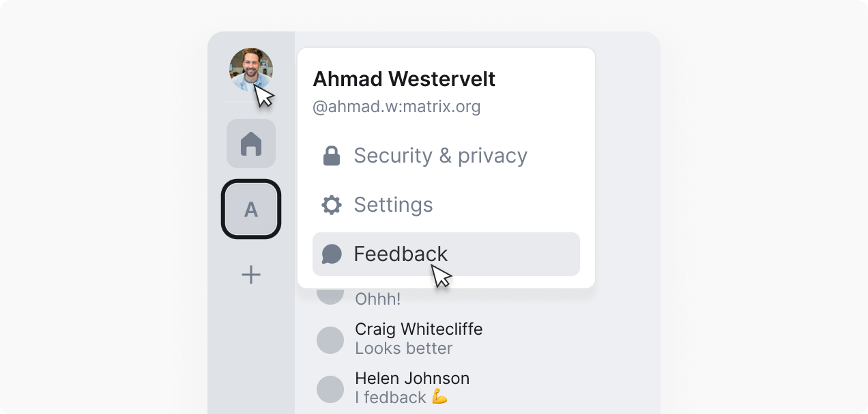Screen dimensions: 868x414
Task: Click the @ahmad.w:matrix.org user ID
Action: (396, 107)
